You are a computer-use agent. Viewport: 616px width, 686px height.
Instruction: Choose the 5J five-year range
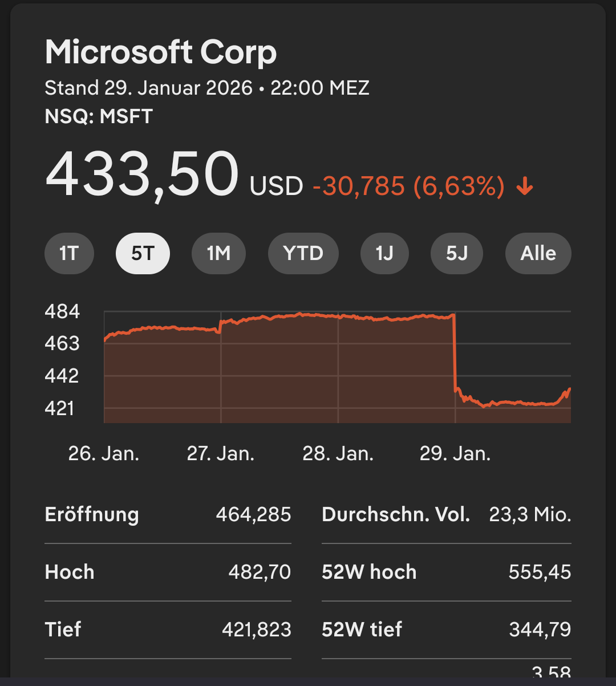457,253
